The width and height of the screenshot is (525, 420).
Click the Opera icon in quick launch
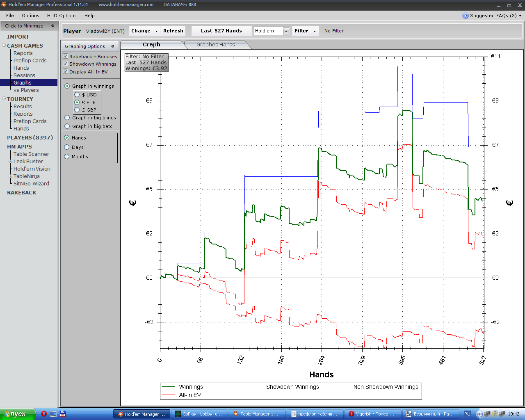pos(44,414)
